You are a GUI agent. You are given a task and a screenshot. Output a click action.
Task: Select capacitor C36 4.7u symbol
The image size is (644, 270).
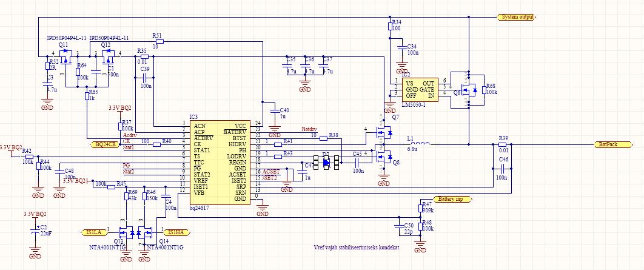(x=305, y=66)
